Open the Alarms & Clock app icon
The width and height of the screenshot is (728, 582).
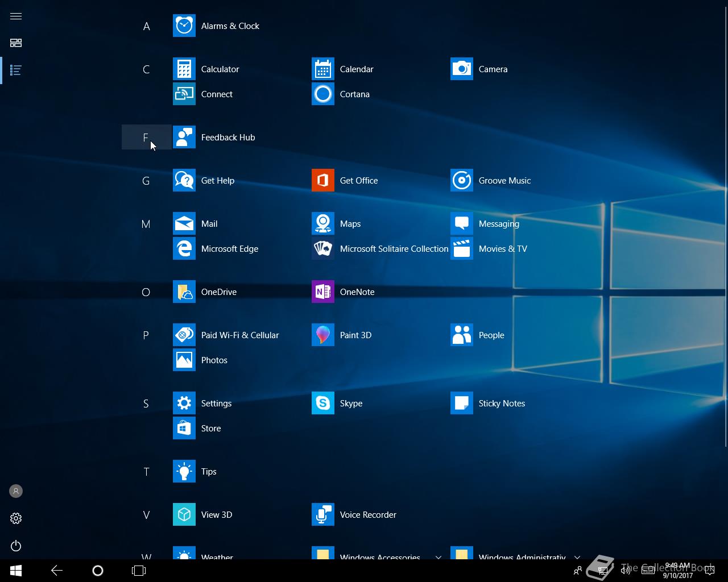pos(184,26)
